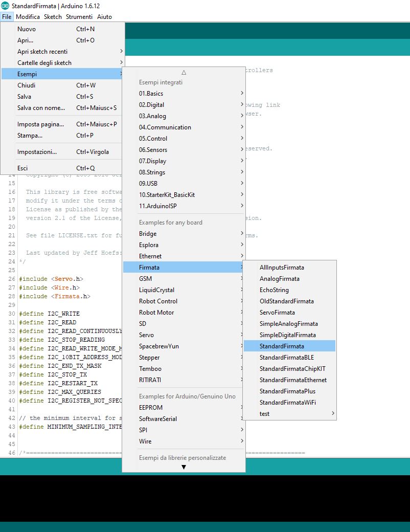Viewport: 410px width, 532px height.
Task: Open the AnalogFirmata example
Action: [x=290, y=279]
